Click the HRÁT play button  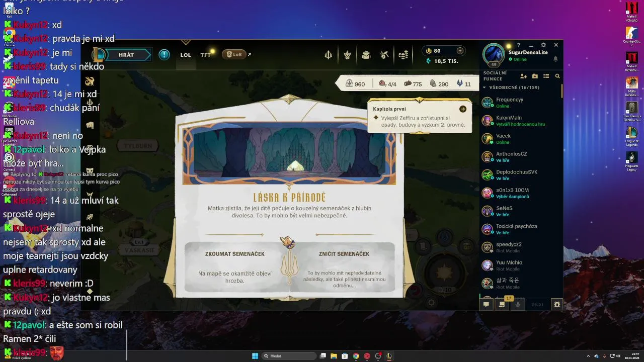coord(126,55)
